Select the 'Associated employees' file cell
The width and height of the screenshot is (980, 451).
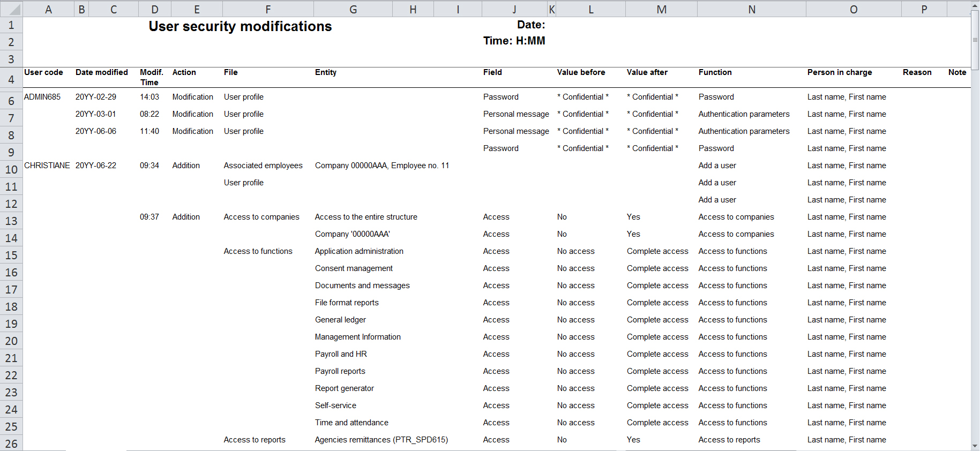pyautogui.click(x=263, y=166)
